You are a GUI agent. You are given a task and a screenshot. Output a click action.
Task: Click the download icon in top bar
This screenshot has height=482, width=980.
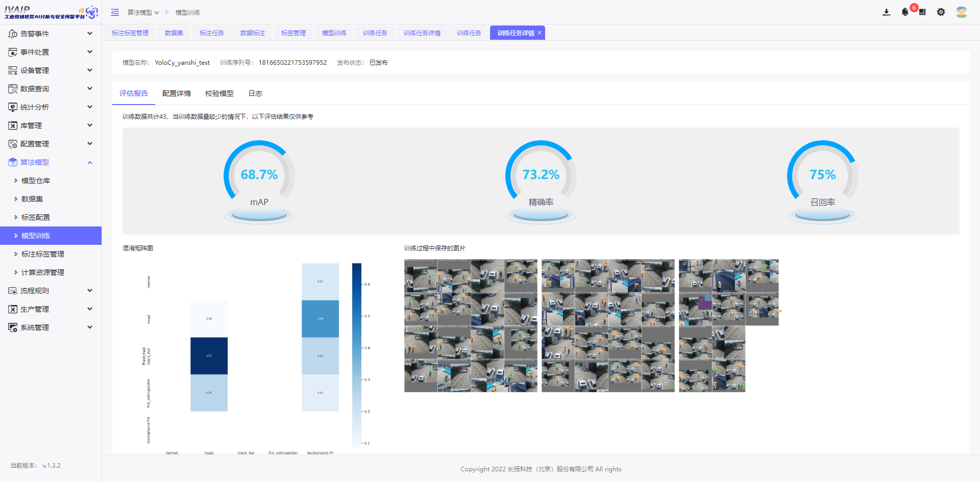pyautogui.click(x=887, y=12)
